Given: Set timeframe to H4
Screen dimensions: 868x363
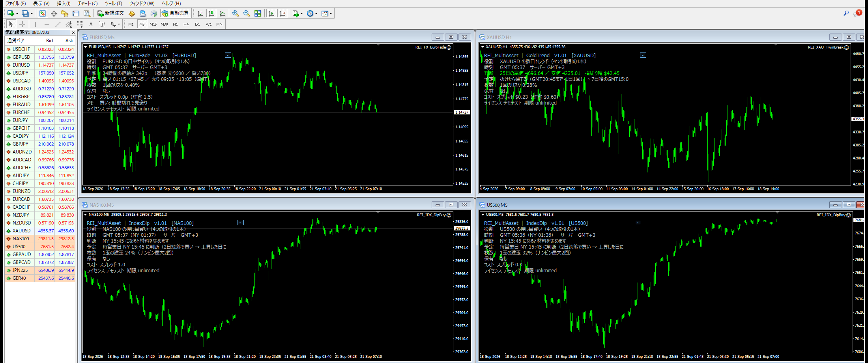Looking at the screenshot, I should 186,24.
